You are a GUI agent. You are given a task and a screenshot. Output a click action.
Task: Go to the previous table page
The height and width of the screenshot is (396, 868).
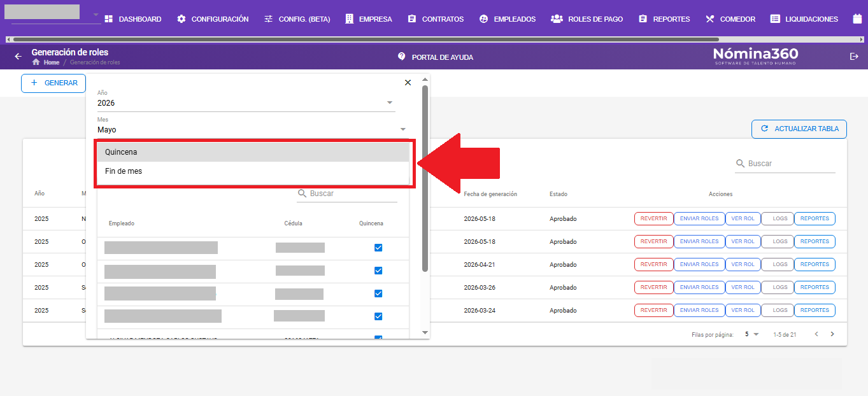pos(816,334)
